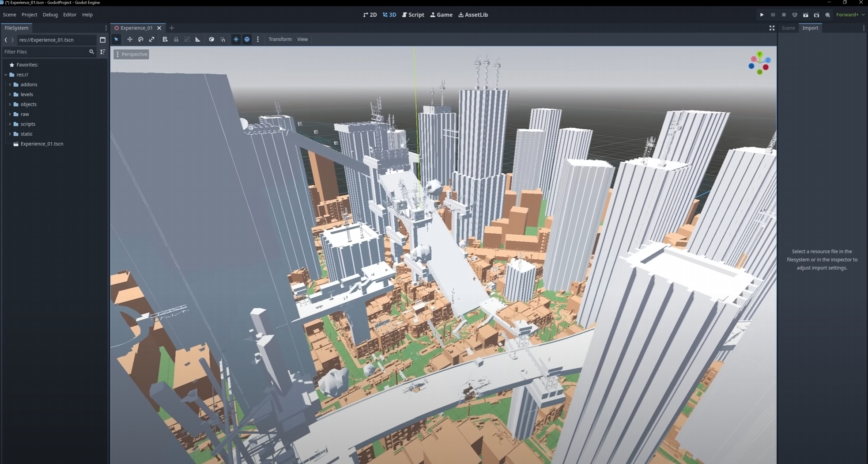Viewport: 868px width, 464px height.
Task: Group the selected node's children
Action: (x=187, y=39)
